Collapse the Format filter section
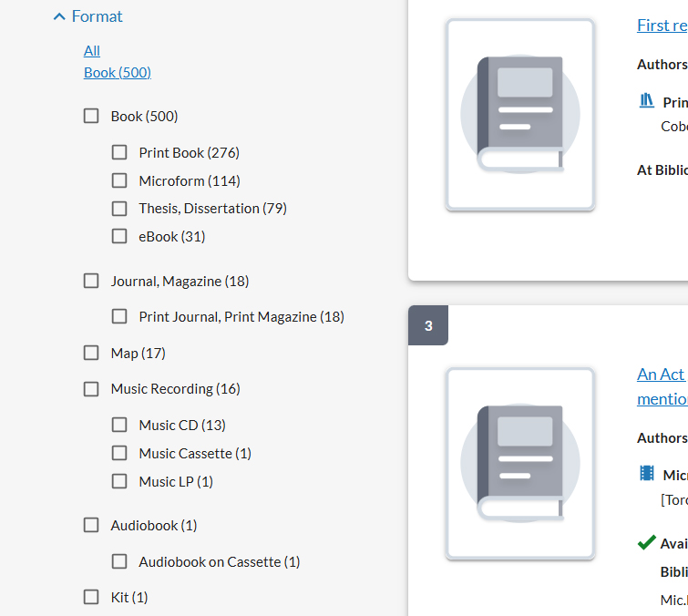This screenshot has height=616, width=688. (87, 16)
